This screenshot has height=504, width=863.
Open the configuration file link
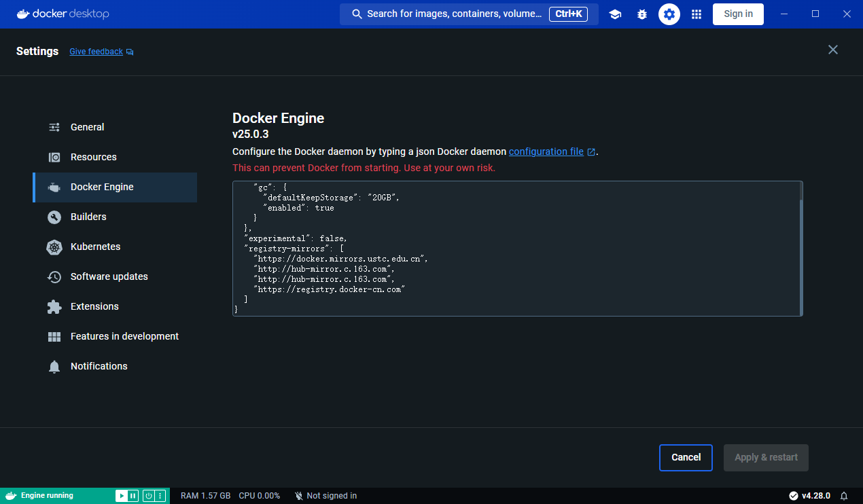click(x=546, y=151)
